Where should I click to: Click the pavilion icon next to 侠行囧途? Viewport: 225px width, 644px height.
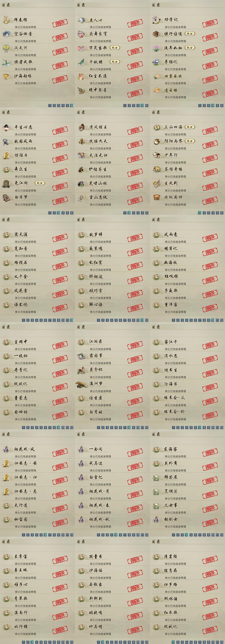(156, 34)
